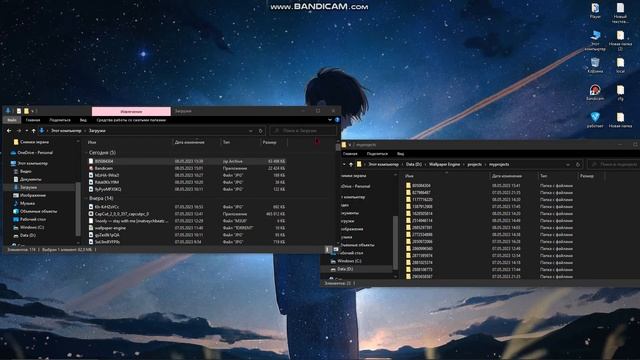Screen dimensions: 640x360
Task: Click projects in the breadcrumb path
Action: click(474, 164)
